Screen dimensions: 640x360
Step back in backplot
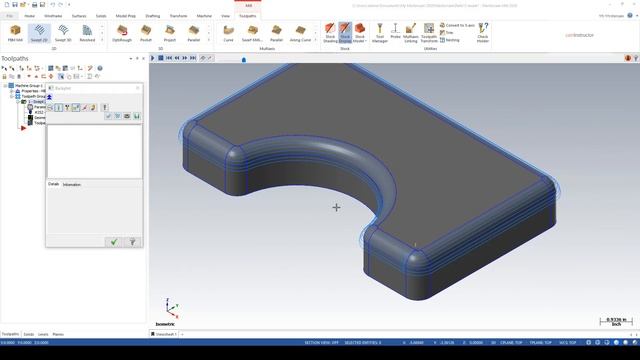tap(177, 58)
